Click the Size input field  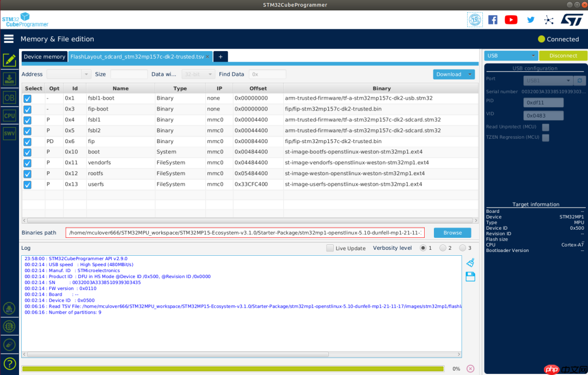coord(128,74)
